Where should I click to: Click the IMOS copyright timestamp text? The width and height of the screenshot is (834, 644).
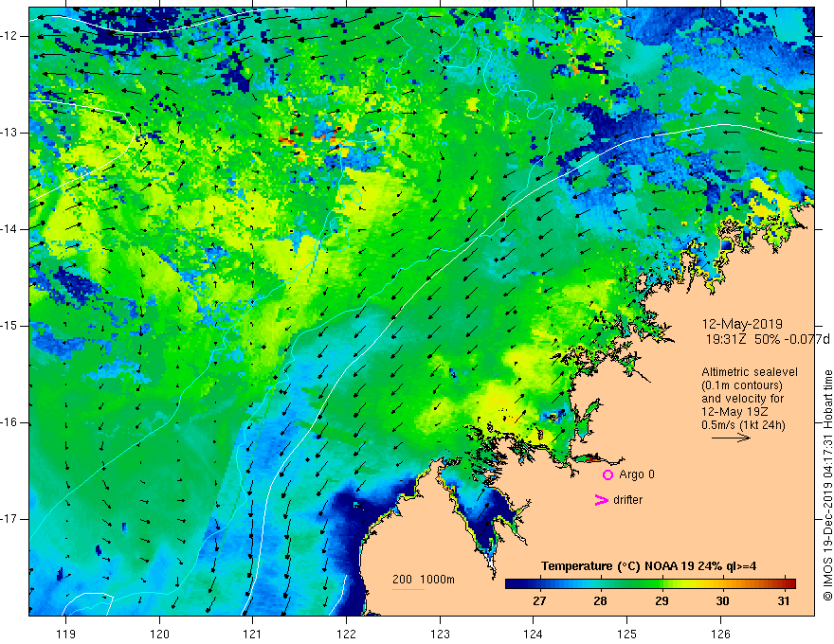[827, 485]
